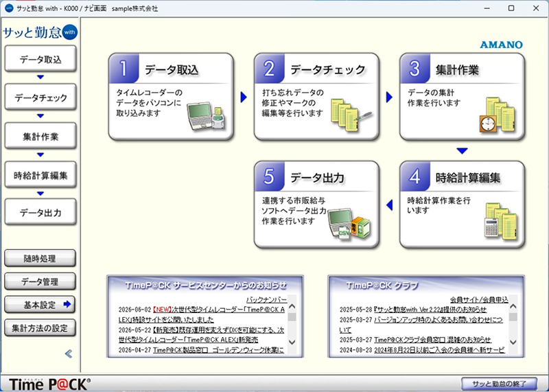Click the clock and timecards icon
549x392 pixels.
(x=497, y=115)
